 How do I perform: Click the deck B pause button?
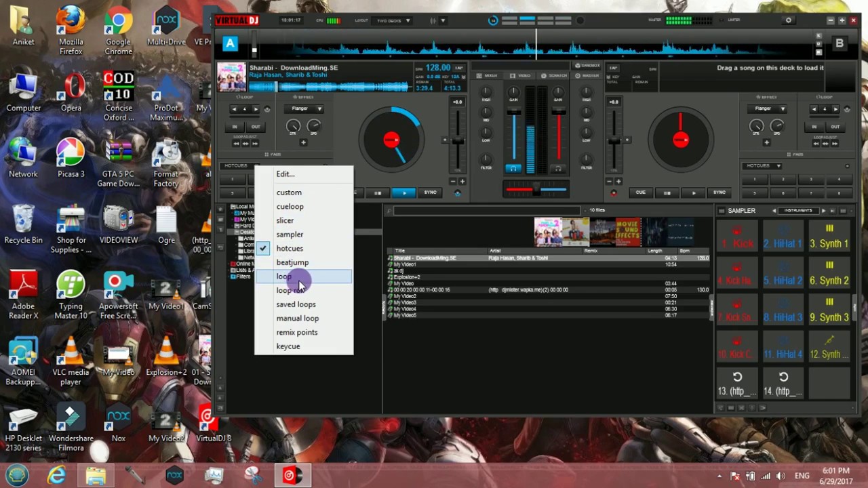click(x=667, y=192)
